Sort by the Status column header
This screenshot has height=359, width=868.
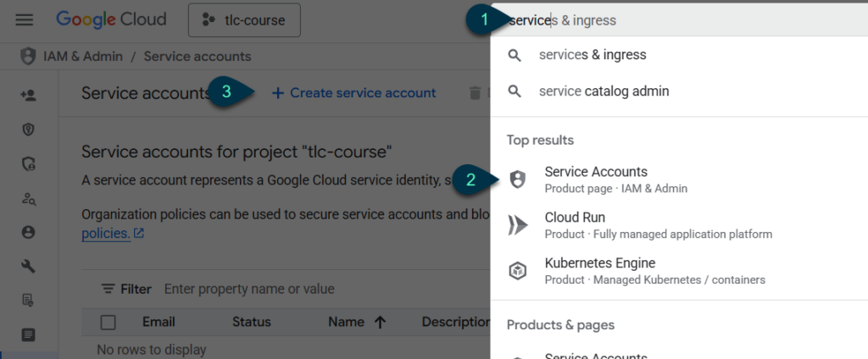coord(251,322)
